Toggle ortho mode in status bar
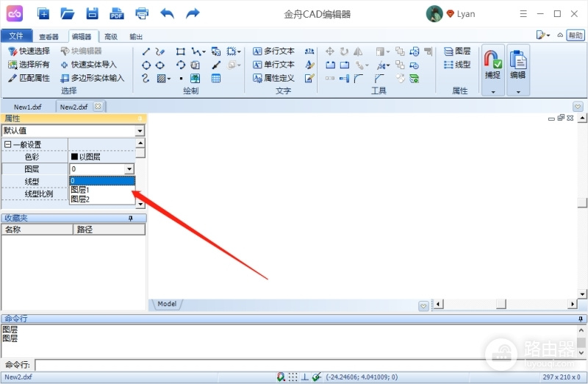Screen dimensions: 588x384 pyautogui.click(x=305, y=377)
